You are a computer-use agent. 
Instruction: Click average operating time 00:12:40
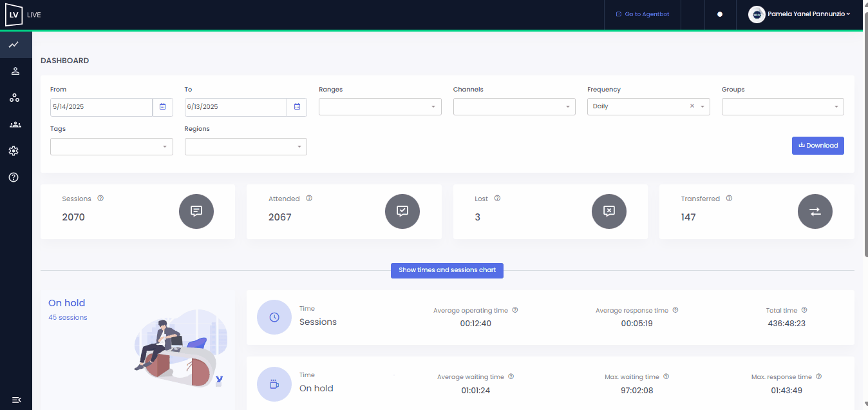pyautogui.click(x=476, y=324)
